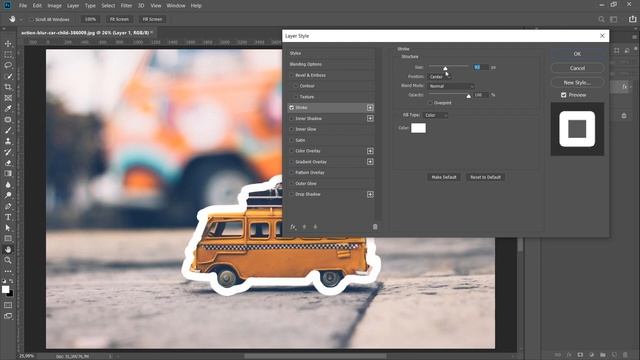Change screen mode icon at toolbar bottom
Image resolution: width=640 pixels, height=360 pixels.
pyautogui.click(x=8, y=316)
